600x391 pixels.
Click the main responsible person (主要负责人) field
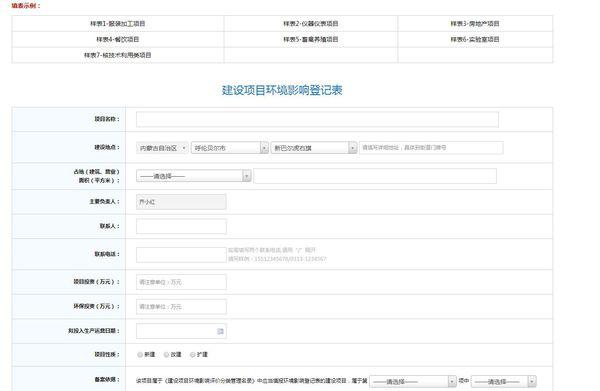(181, 202)
